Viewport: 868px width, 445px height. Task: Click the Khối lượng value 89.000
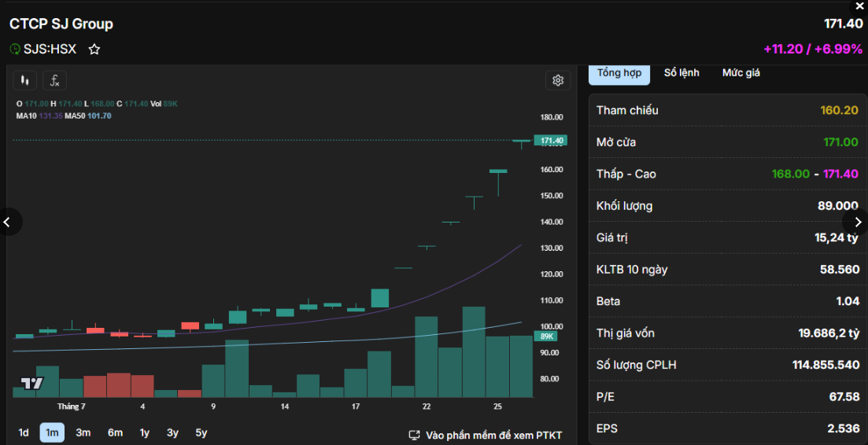click(x=838, y=206)
